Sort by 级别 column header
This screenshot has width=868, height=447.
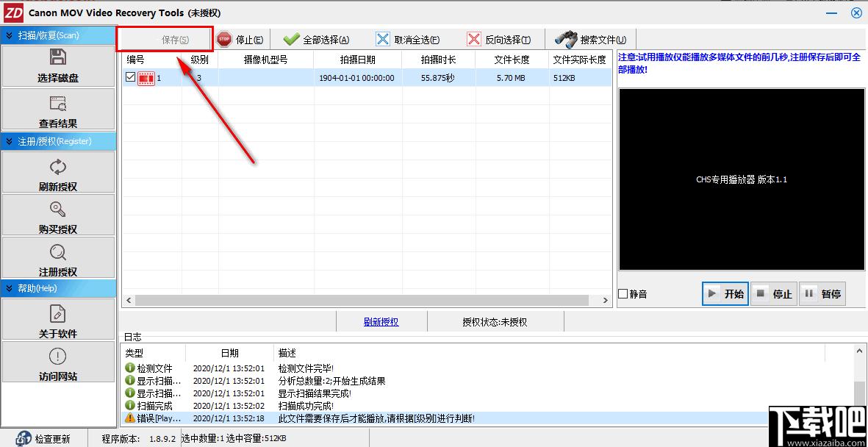[200, 60]
